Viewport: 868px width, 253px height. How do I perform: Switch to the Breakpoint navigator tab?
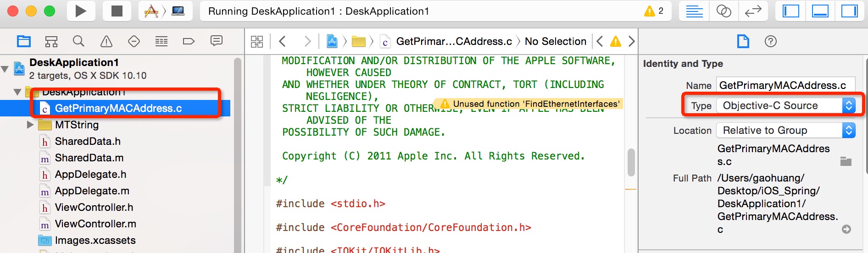point(189,41)
